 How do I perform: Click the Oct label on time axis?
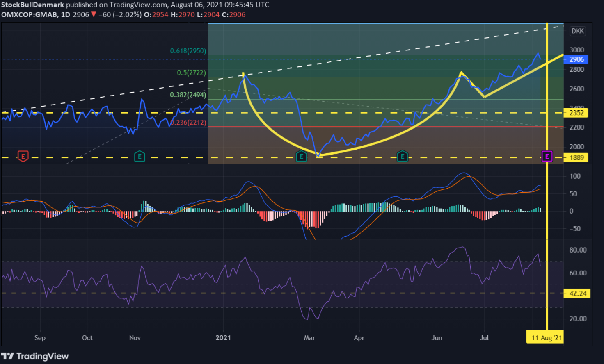[x=87, y=338]
